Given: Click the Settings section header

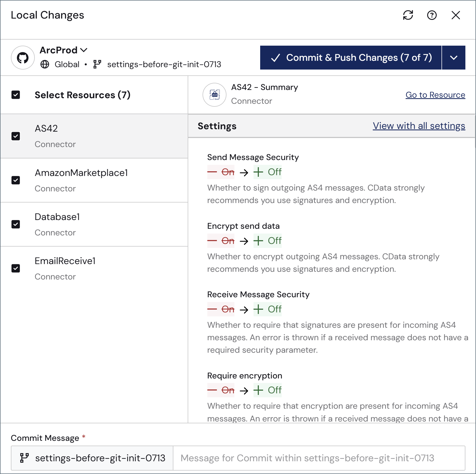Looking at the screenshot, I should coord(217,126).
